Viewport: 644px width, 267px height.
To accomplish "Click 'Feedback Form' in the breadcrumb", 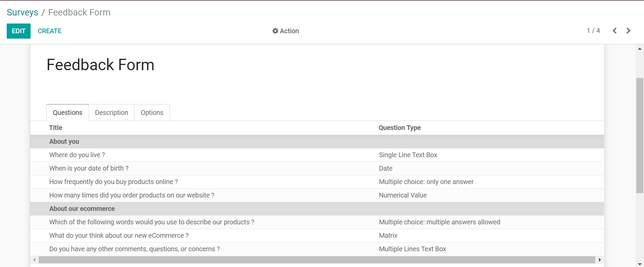I will pyautogui.click(x=79, y=12).
